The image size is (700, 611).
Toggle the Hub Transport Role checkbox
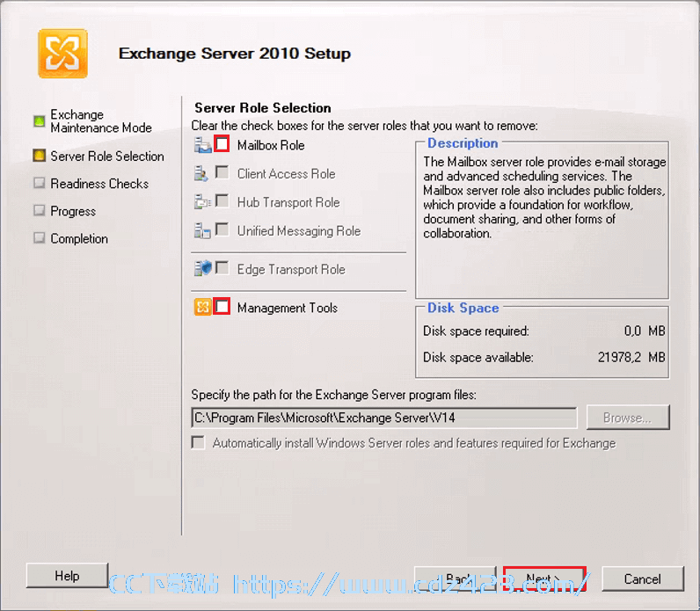point(222,200)
